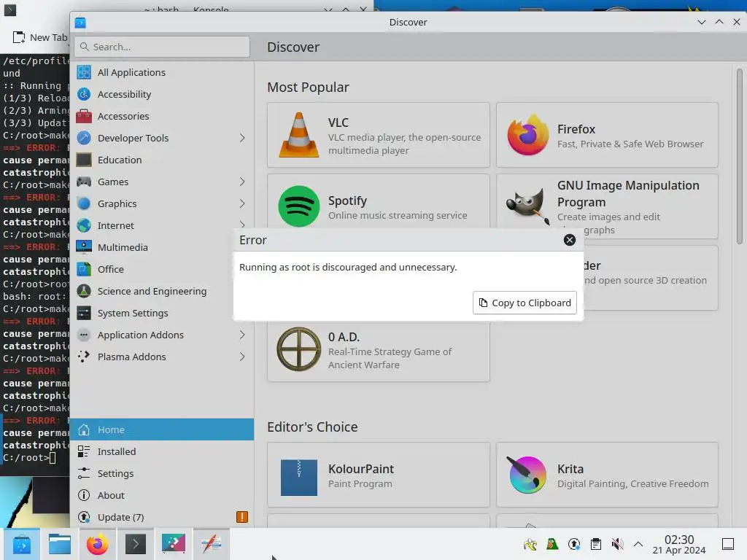Open the VLC application card
The width and height of the screenshot is (747, 560).
379,135
